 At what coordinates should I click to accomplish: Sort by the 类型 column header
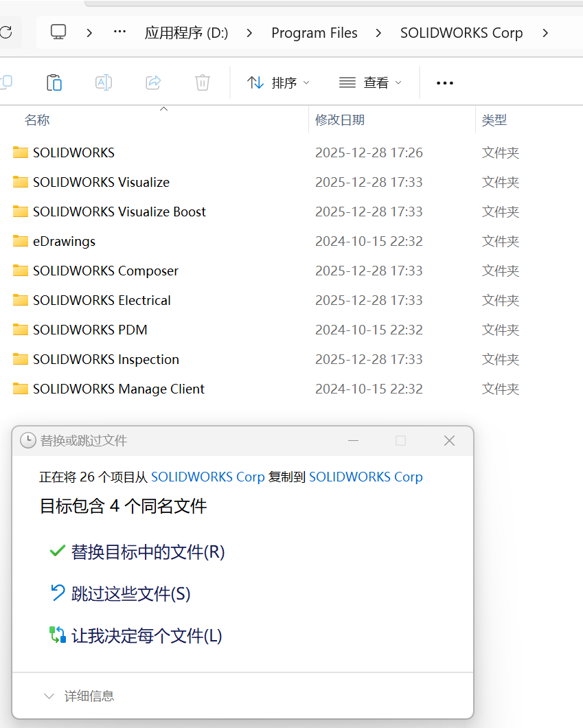494,120
